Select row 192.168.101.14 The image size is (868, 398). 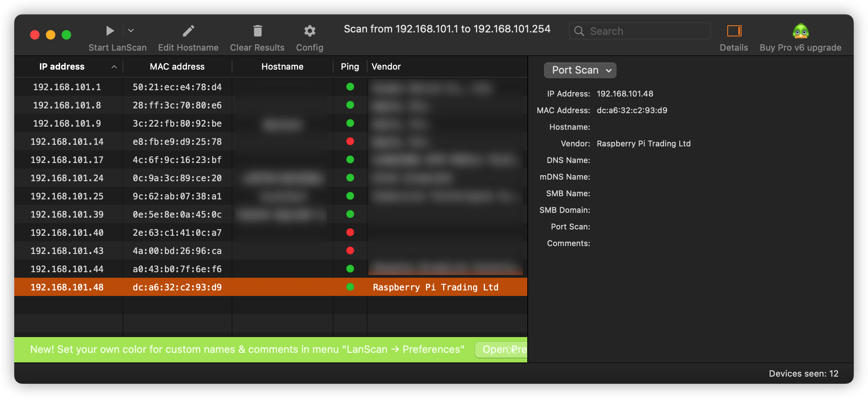click(271, 142)
